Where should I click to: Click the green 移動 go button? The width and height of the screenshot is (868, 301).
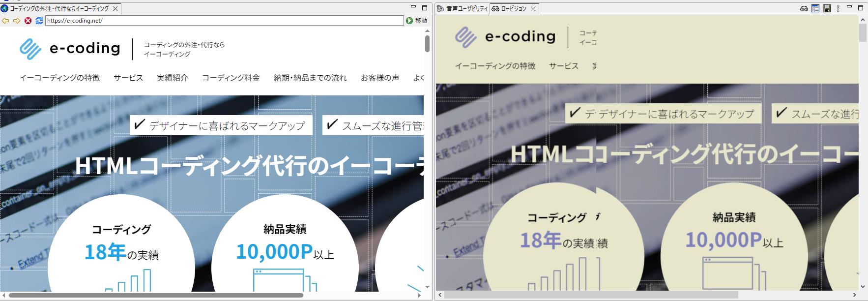click(416, 21)
